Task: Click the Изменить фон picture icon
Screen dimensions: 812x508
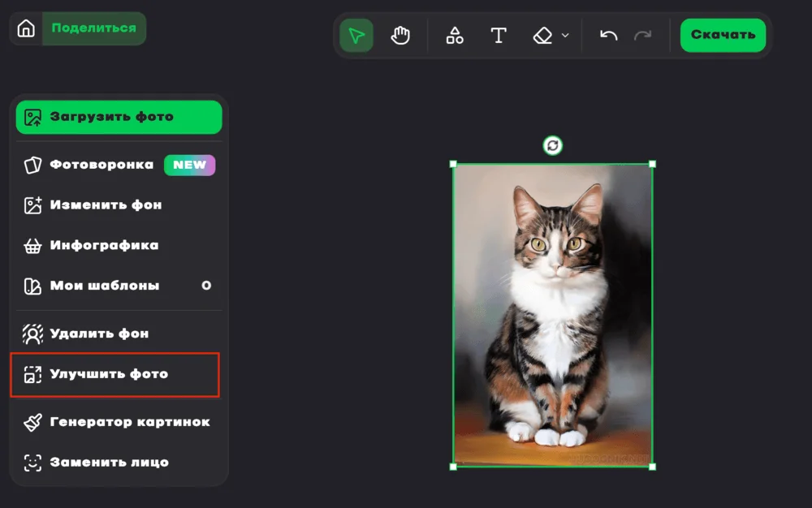Action: pyautogui.click(x=32, y=204)
